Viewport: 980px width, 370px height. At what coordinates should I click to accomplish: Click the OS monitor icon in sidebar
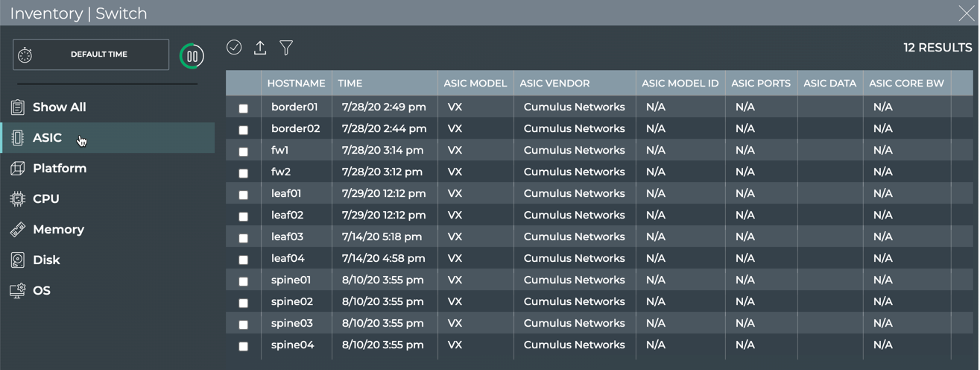(17, 291)
